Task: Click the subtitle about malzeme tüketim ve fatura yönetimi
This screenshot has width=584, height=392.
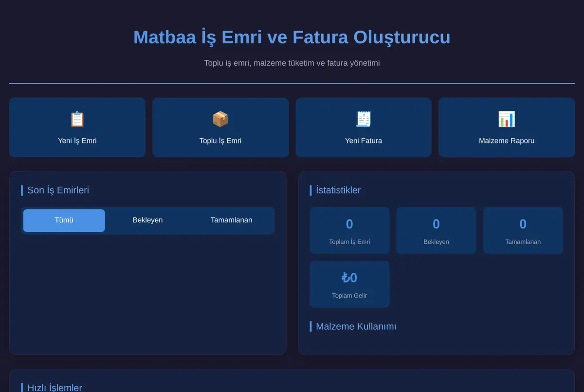Action: point(292,63)
